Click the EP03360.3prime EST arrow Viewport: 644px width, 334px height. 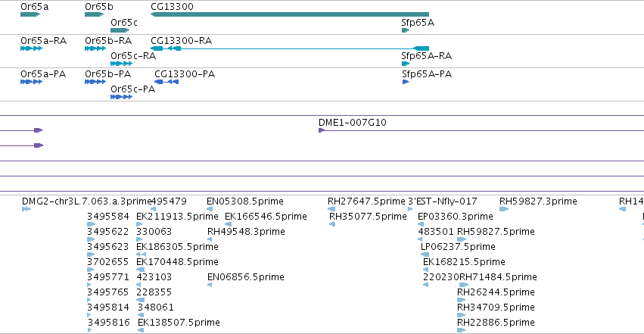[421, 224]
